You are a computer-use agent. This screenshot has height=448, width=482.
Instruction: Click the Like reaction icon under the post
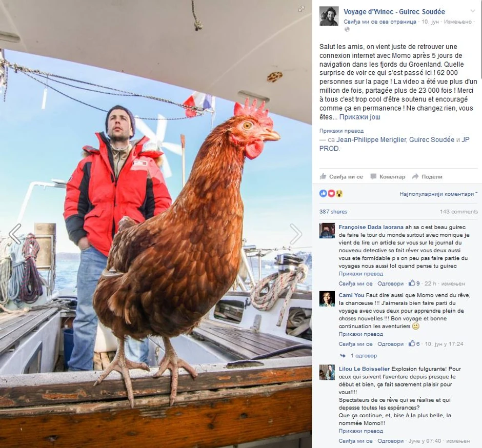click(323, 194)
